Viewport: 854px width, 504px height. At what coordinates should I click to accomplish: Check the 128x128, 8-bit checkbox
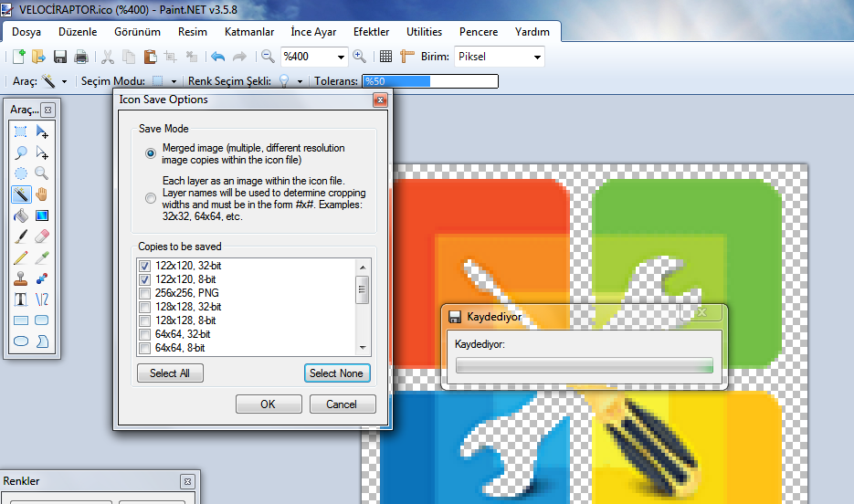pos(145,320)
